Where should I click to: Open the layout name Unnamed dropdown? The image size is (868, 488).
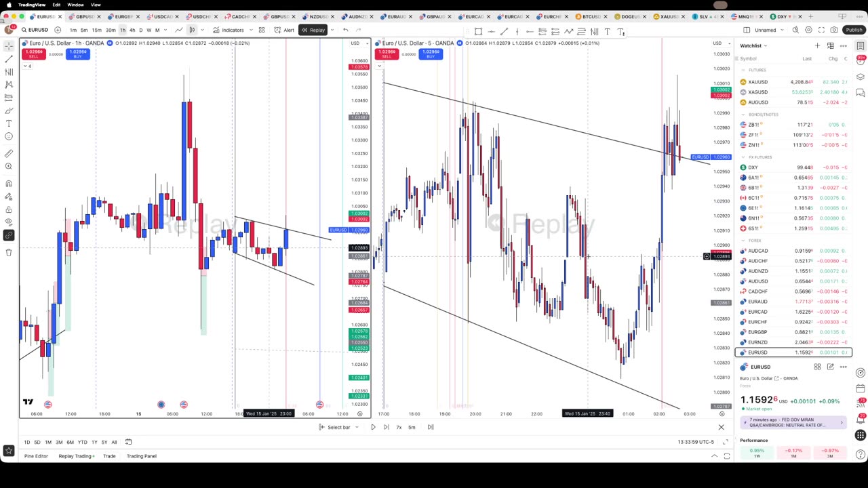[769, 30]
